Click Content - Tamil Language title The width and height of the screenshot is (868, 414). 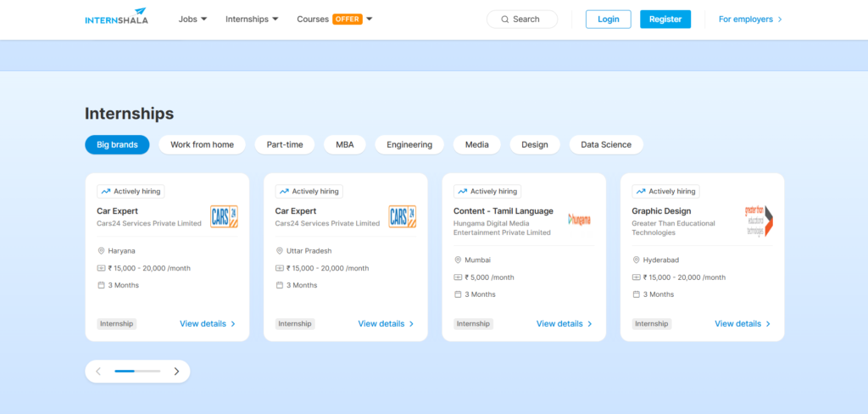(x=504, y=211)
